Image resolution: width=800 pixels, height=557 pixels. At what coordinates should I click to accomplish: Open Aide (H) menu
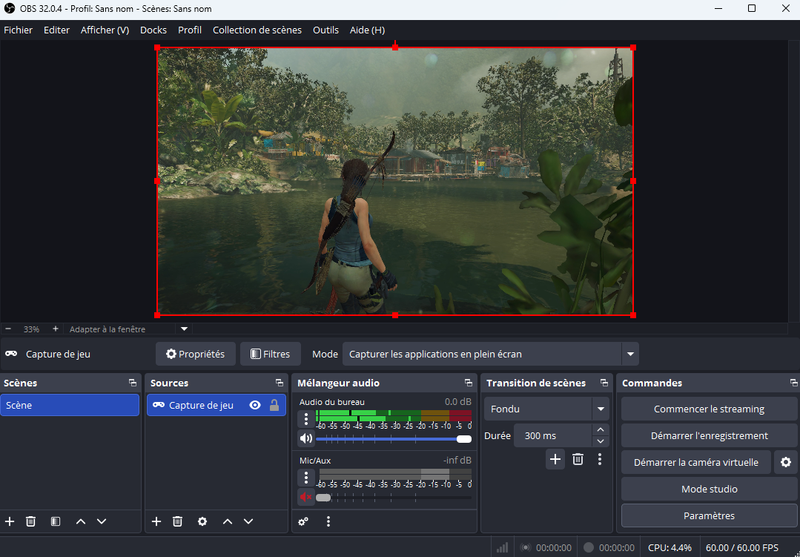[x=367, y=30]
